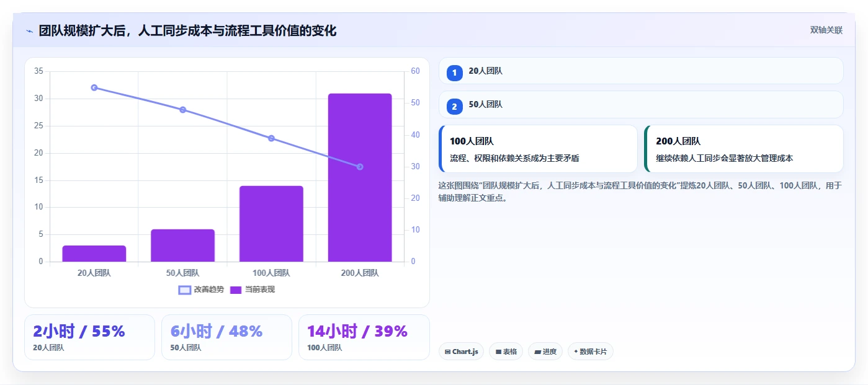This screenshot has height=385, width=868.
Task: Click the 200人团队 purple bar
Action: tap(360, 177)
